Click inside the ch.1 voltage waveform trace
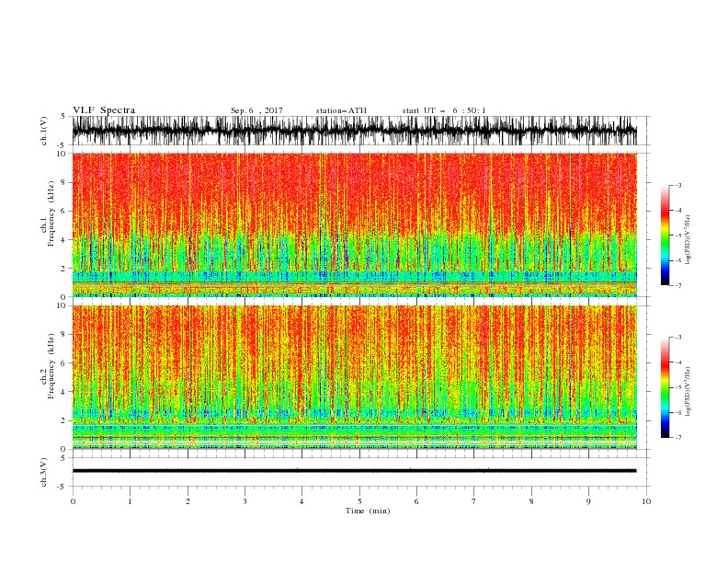This screenshot has width=728, height=563. coord(354,131)
